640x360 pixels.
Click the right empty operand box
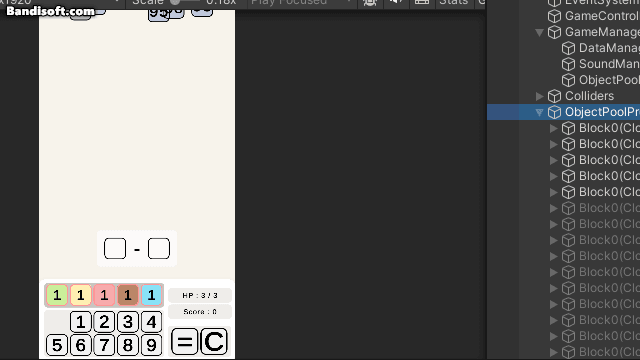click(159, 249)
